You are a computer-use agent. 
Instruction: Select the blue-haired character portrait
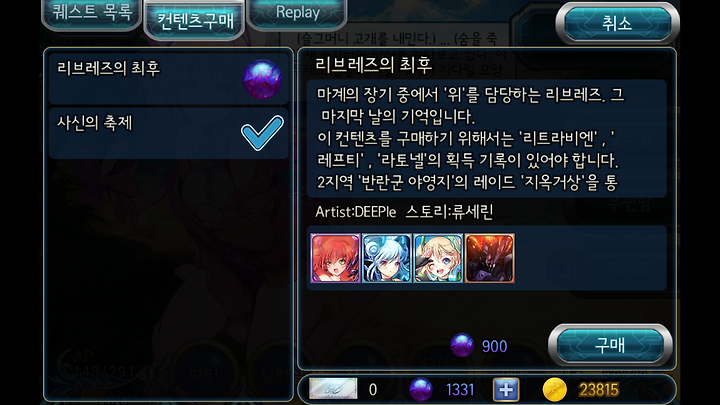point(387,258)
